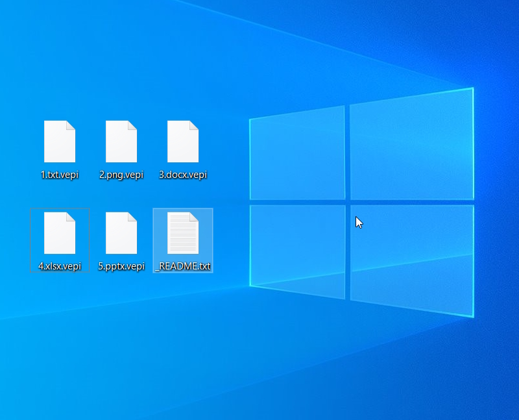Click the "5.pptx.vepi" filename label
This screenshot has width=519, height=420.
[x=121, y=266]
